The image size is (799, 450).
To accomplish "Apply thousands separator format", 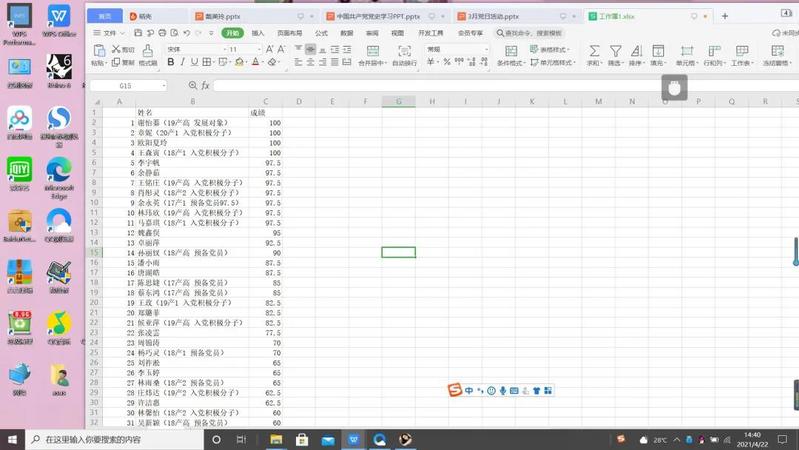I will [459, 62].
